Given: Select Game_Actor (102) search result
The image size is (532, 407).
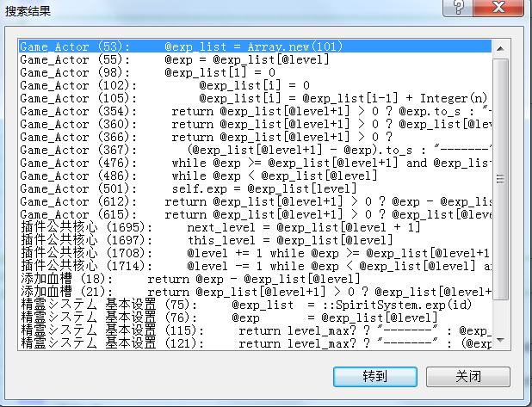Looking at the screenshot, I should [x=255, y=85].
